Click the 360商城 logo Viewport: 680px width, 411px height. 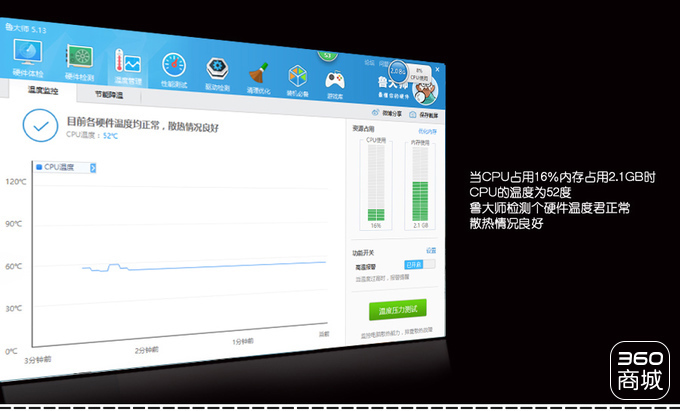(x=640, y=371)
